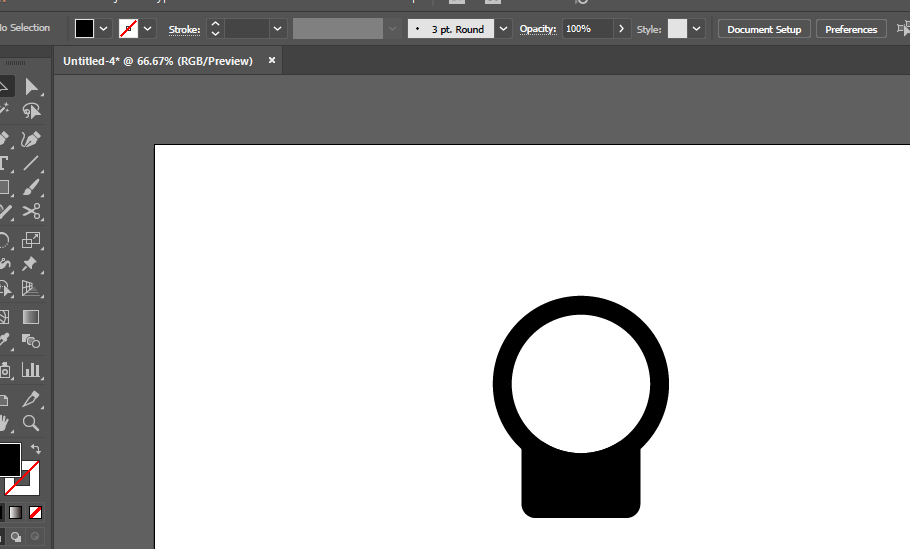Click the stroke box in toolbox

click(x=30, y=486)
